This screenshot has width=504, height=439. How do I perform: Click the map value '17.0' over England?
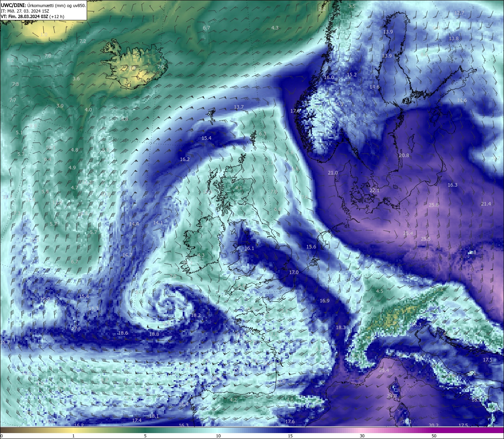click(x=294, y=272)
